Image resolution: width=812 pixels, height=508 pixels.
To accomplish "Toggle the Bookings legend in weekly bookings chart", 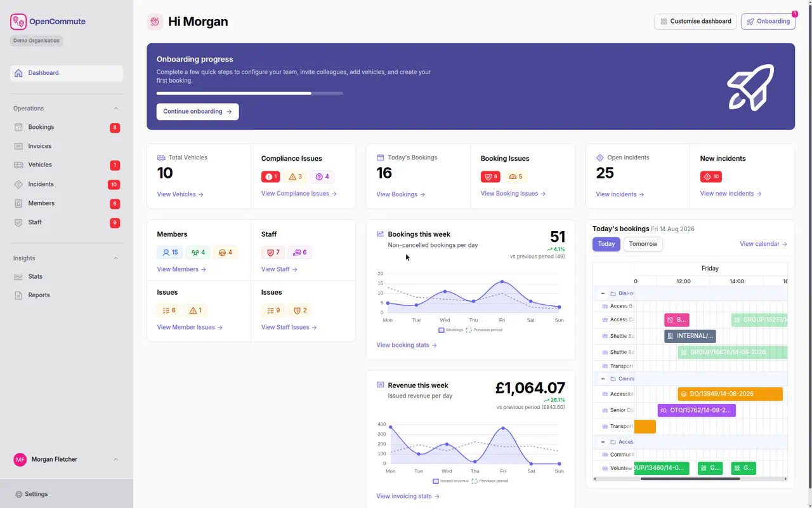I will point(451,330).
